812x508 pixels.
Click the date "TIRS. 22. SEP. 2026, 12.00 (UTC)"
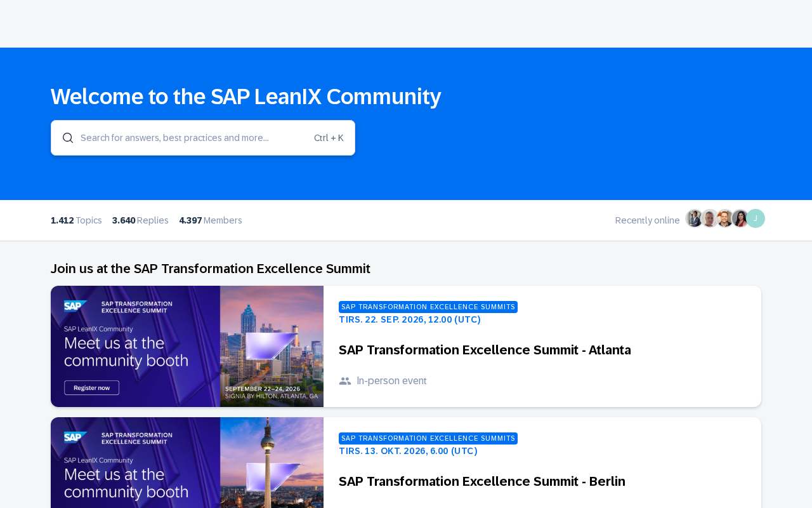pos(410,319)
